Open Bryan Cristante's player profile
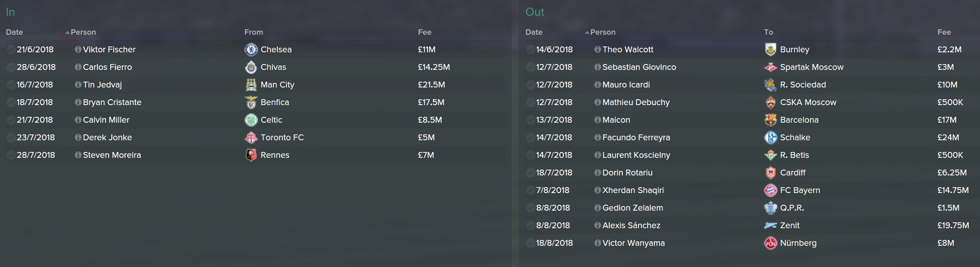Image resolution: width=980 pixels, height=267 pixels. click(112, 102)
